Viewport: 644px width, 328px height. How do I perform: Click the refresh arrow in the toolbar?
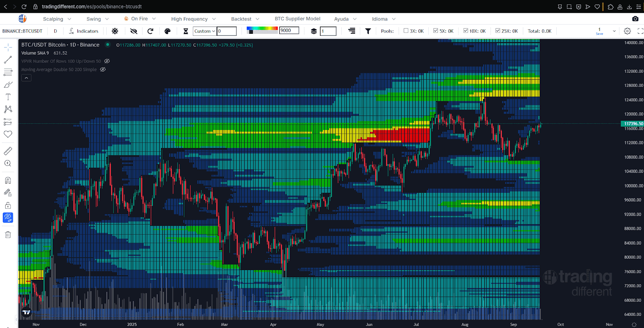pos(151,31)
